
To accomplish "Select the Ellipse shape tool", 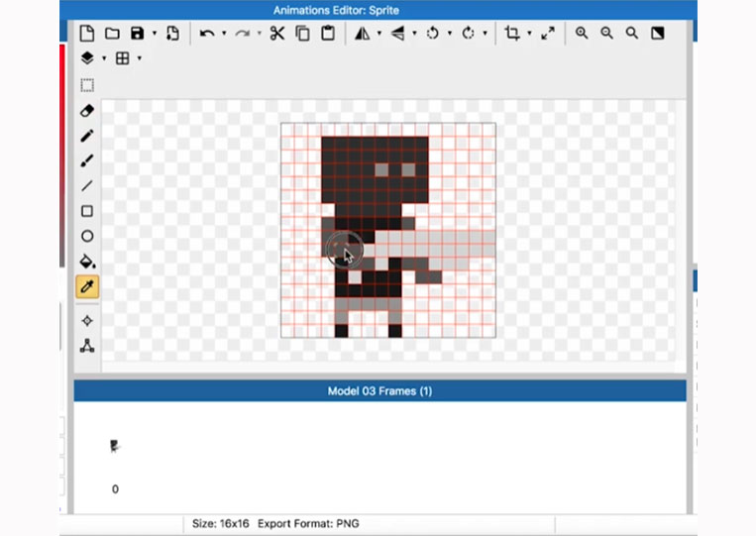I will click(87, 236).
